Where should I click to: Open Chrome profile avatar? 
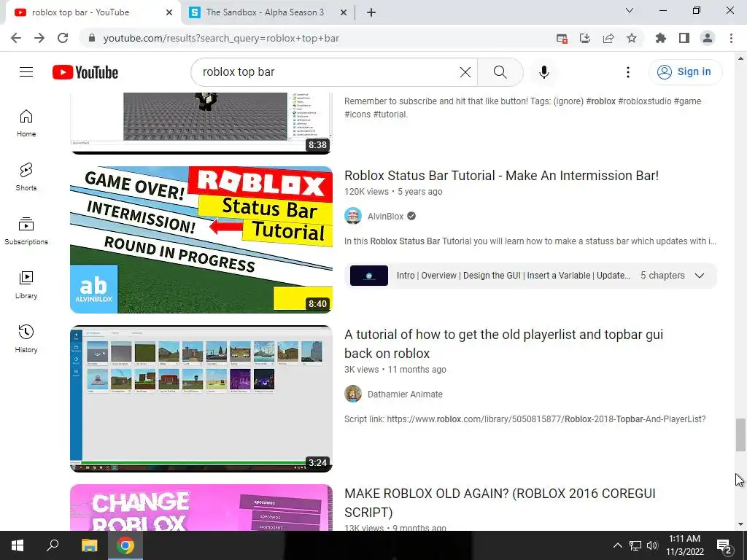pyautogui.click(x=708, y=38)
